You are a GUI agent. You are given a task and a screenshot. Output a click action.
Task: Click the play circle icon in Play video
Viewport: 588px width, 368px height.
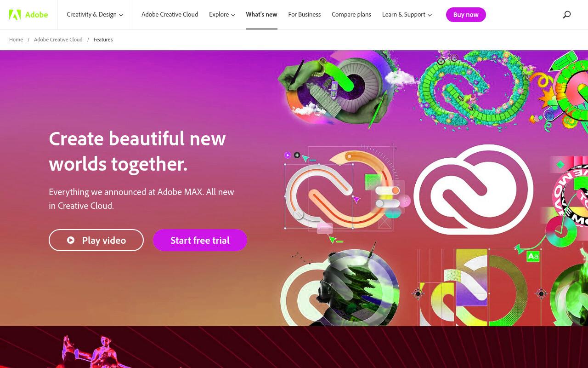(71, 240)
